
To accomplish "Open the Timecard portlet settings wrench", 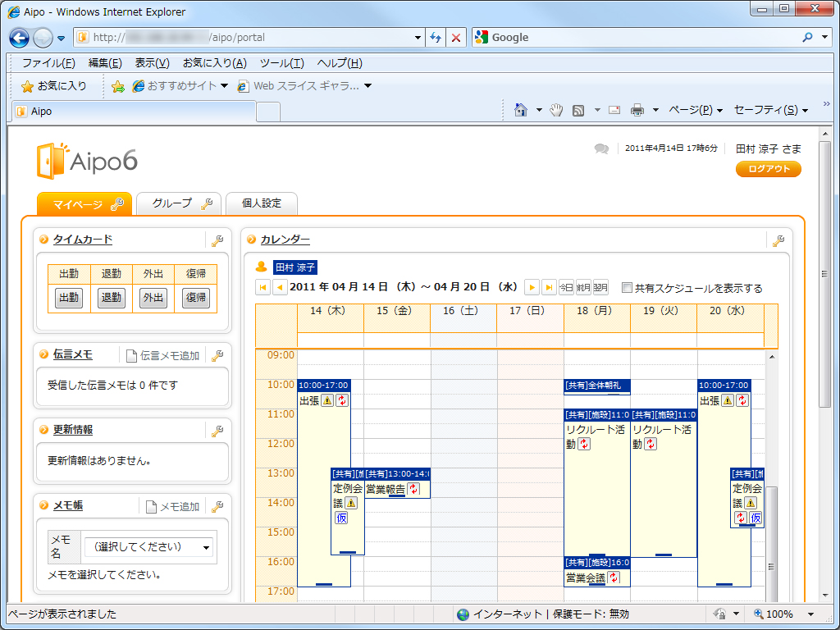I will click(x=217, y=240).
